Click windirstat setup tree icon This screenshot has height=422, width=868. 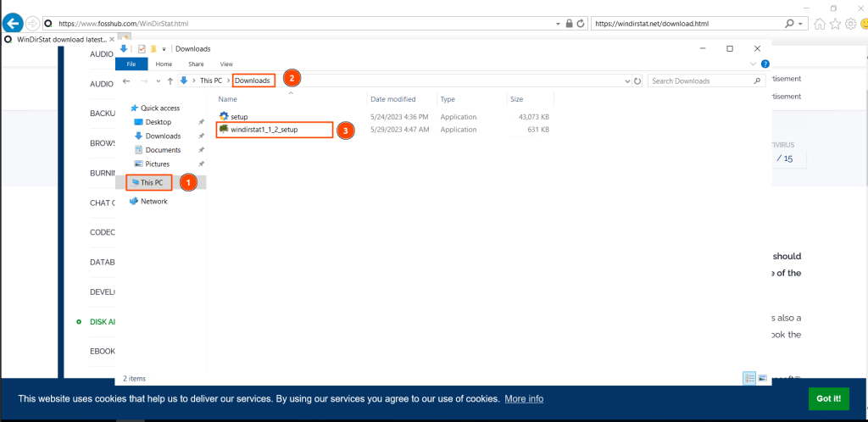pyautogui.click(x=224, y=129)
